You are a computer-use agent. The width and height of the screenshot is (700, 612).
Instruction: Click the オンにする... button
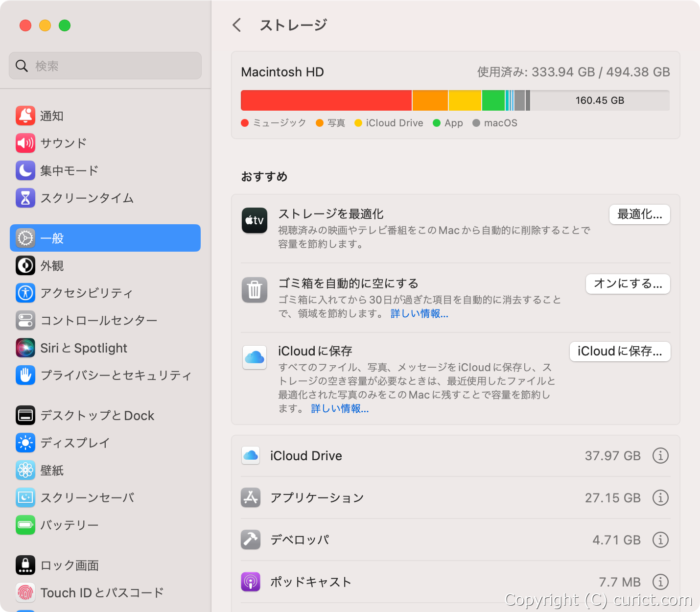[628, 284]
